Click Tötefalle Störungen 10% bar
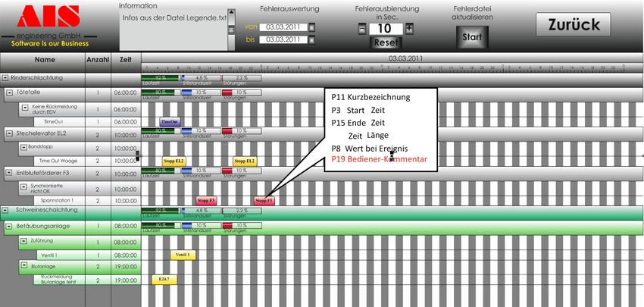The height and width of the screenshot is (307, 644). point(242,92)
